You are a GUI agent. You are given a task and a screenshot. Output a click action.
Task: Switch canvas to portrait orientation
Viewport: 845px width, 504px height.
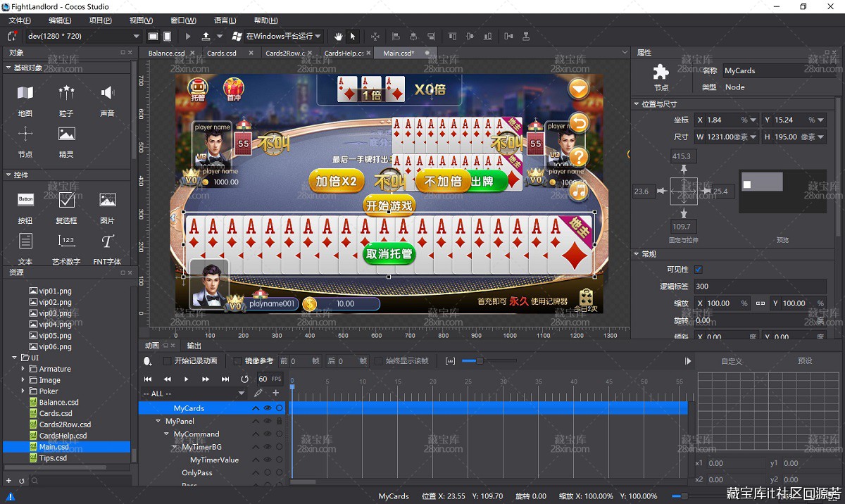click(x=168, y=36)
